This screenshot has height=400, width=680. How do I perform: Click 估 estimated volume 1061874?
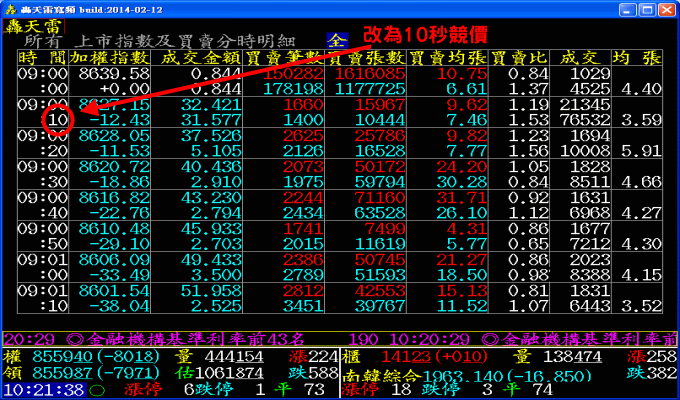229,373
